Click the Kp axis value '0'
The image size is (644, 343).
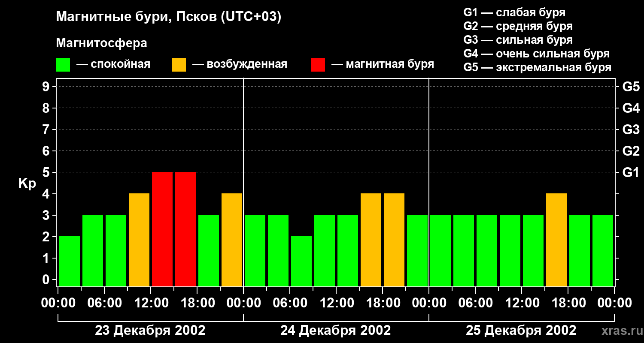[x=47, y=280]
